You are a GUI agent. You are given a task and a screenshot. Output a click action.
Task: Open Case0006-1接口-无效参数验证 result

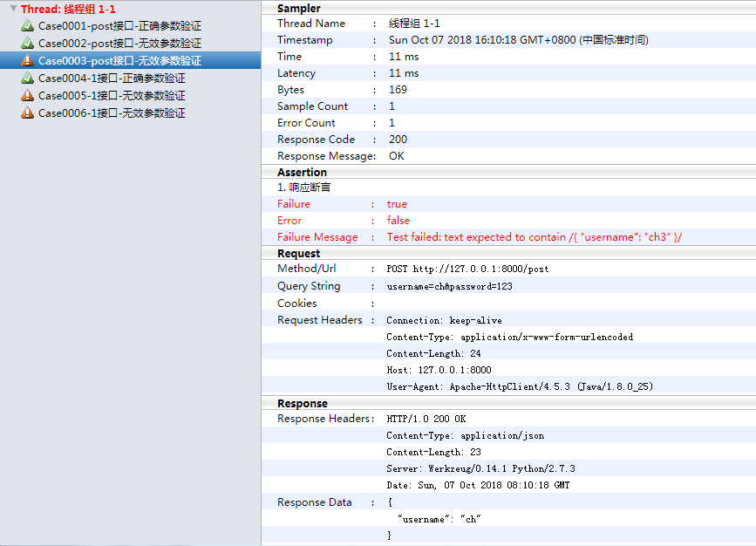(x=112, y=113)
